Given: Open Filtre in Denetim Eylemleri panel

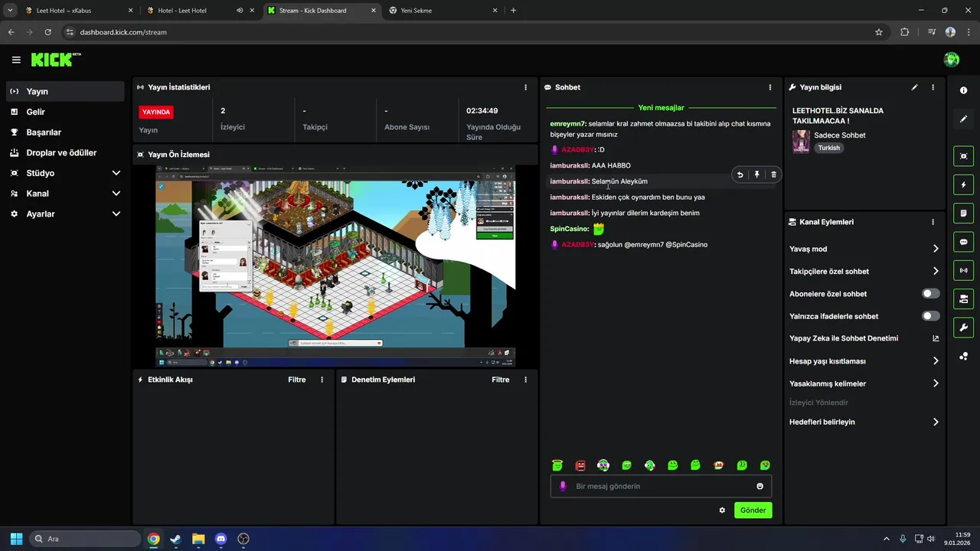Looking at the screenshot, I should pos(500,380).
